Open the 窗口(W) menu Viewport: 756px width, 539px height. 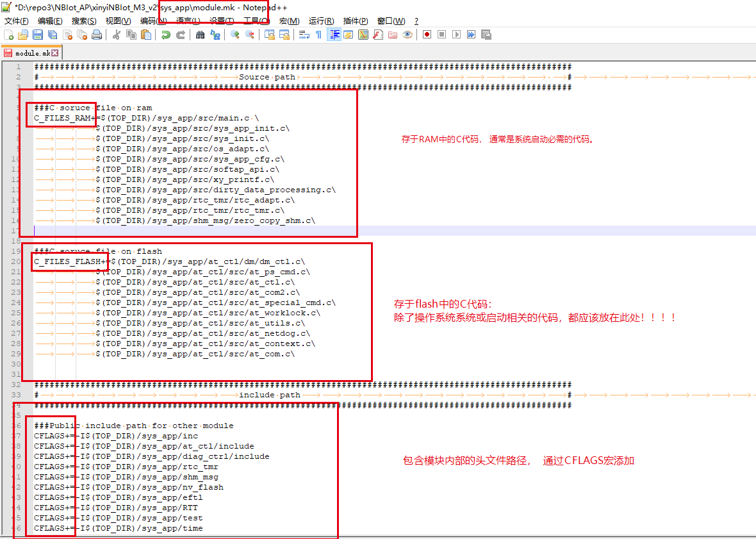coord(391,21)
